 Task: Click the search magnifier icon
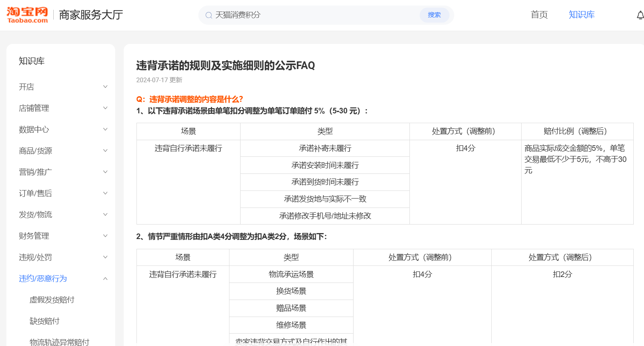[x=209, y=15]
